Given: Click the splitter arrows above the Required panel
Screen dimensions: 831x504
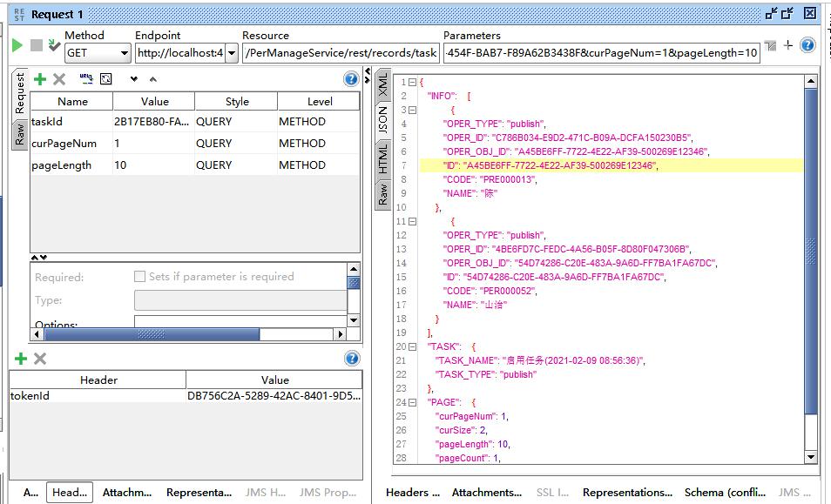Looking at the screenshot, I should [x=38, y=258].
